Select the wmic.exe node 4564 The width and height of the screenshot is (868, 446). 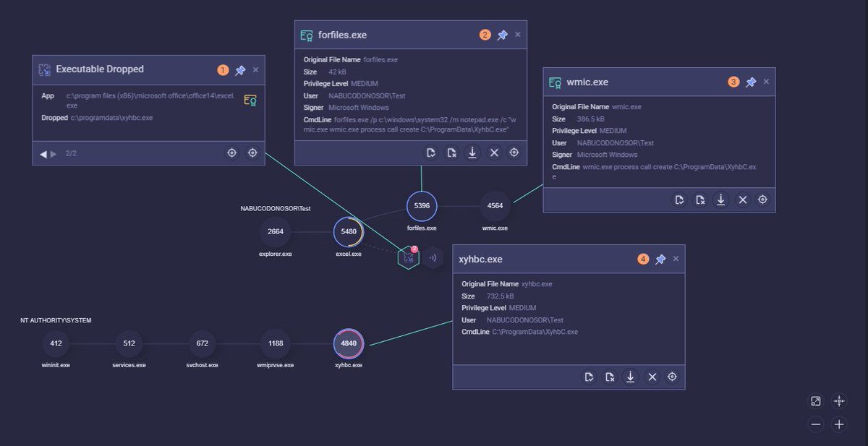(x=495, y=206)
